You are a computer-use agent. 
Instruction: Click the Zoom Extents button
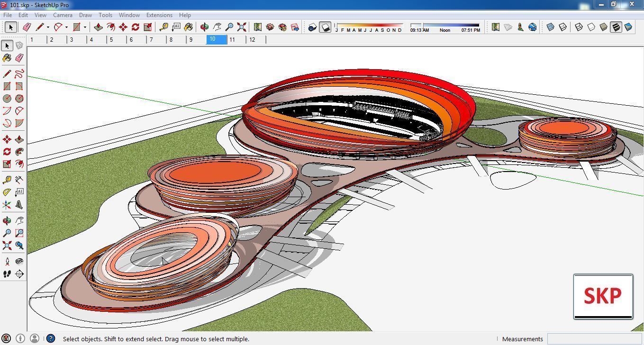[x=241, y=27]
